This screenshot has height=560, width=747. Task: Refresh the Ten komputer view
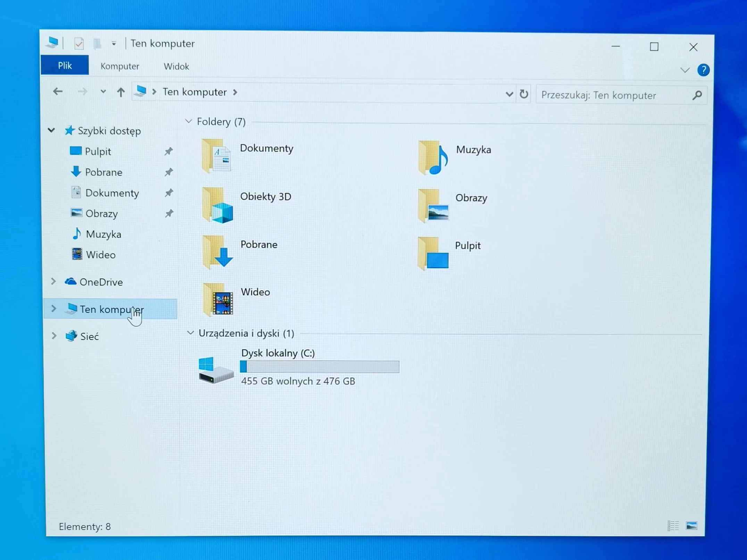[524, 94]
